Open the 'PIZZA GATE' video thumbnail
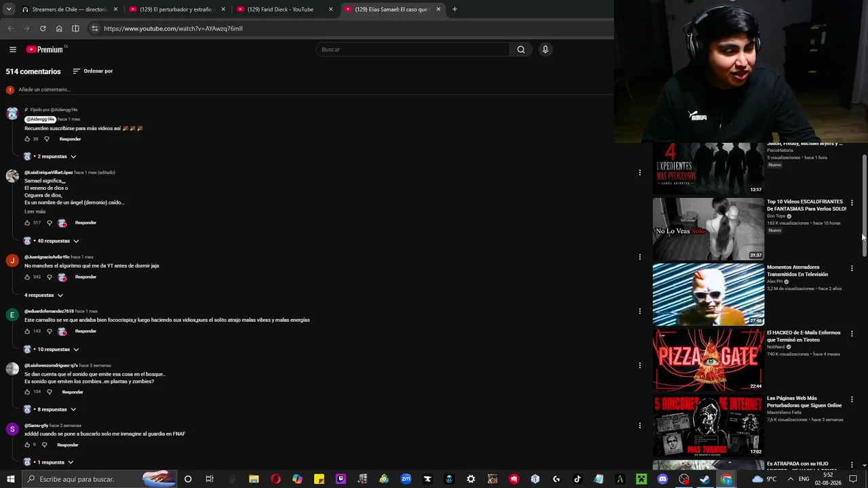Image resolution: width=868 pixels, height=488 pixels. tap(708, 360)
